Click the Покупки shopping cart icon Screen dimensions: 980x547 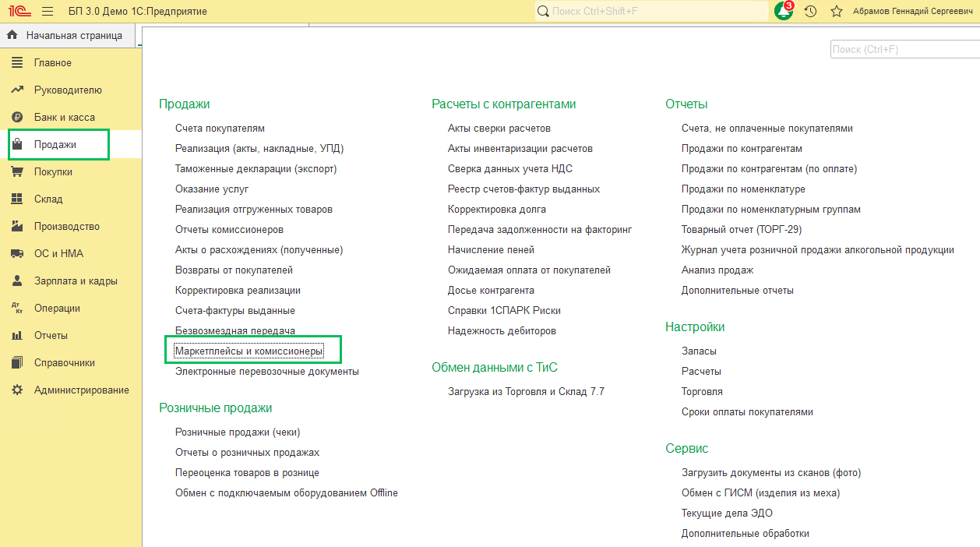tap(17, 172)
